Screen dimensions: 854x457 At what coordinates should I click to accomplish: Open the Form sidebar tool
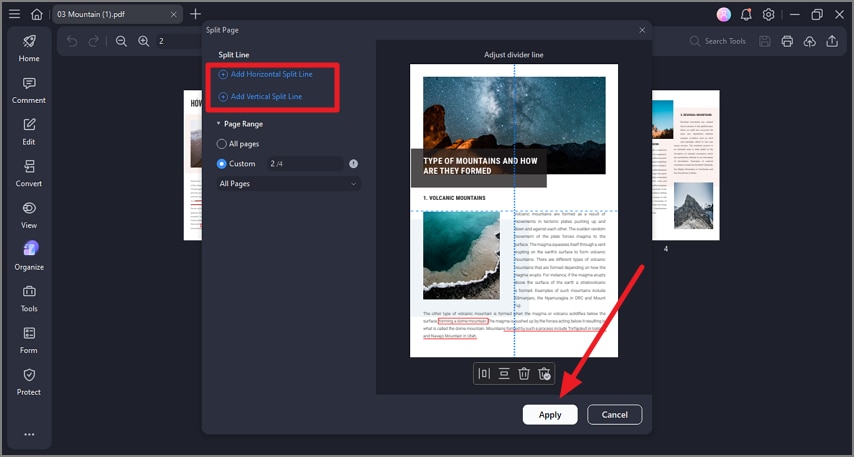point(29,340)
